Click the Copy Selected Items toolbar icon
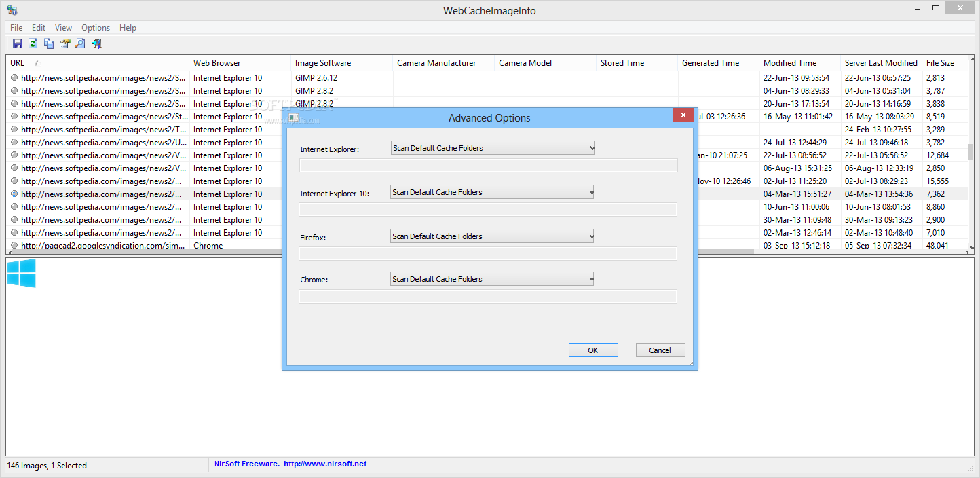This screenshot has height=478, width=980. click(49, 44)
